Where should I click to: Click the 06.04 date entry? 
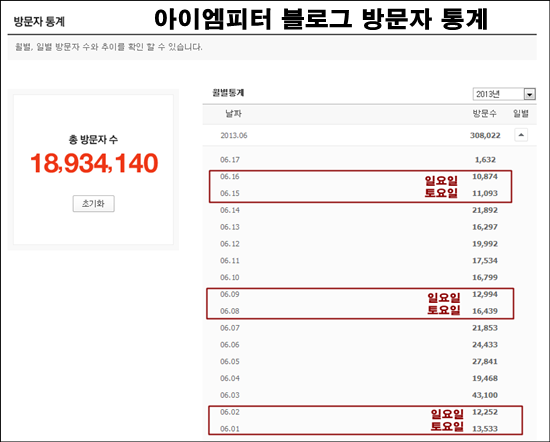pyautogui.click(x=230, y=379)
